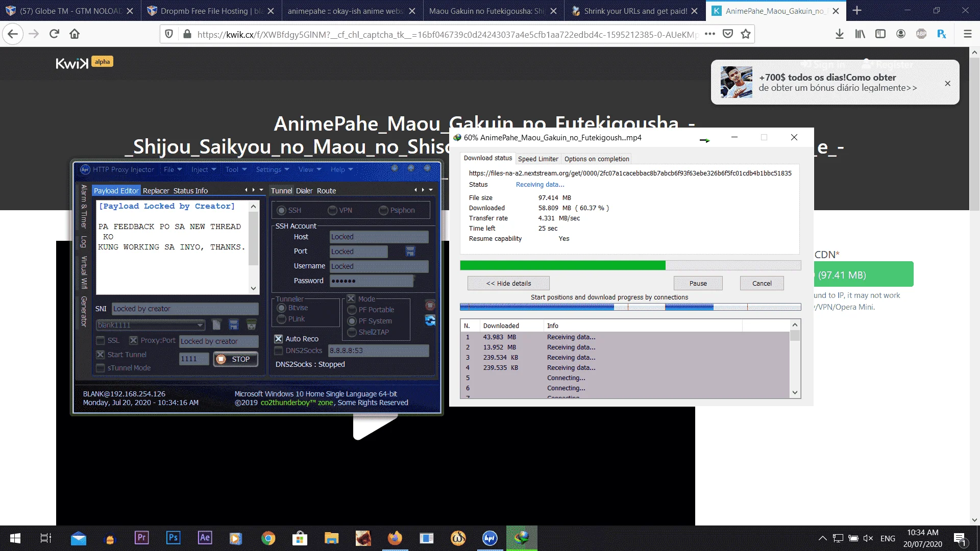Image resolution: width=980 pixels, height=551 pixels.
Task: Switch to HTTP Proxy Injector taskbar icon
Action: [x=489, y=538]
